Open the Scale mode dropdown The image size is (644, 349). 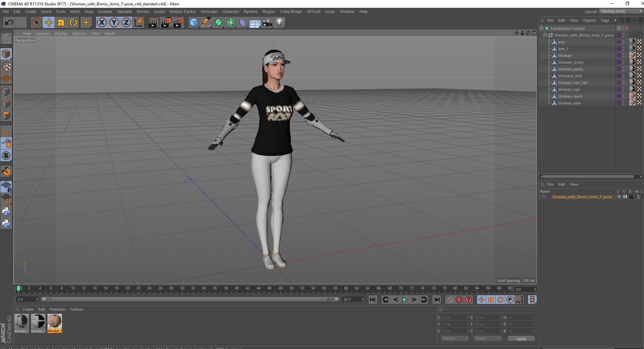click(x=488, y=338)
